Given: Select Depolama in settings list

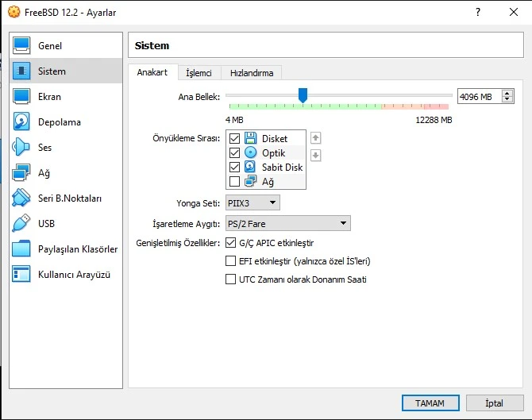Looking at the screenshot, I should pyautogui.click(x=66, y=121).
